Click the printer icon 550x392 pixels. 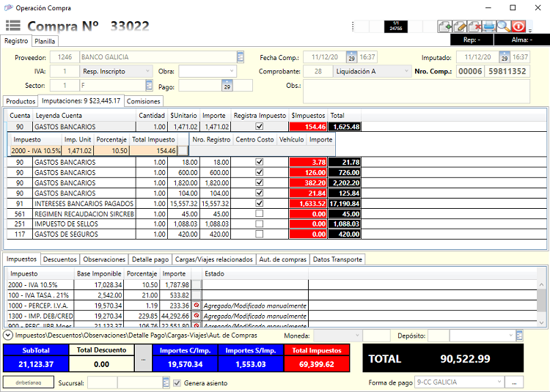coord(489,26)
